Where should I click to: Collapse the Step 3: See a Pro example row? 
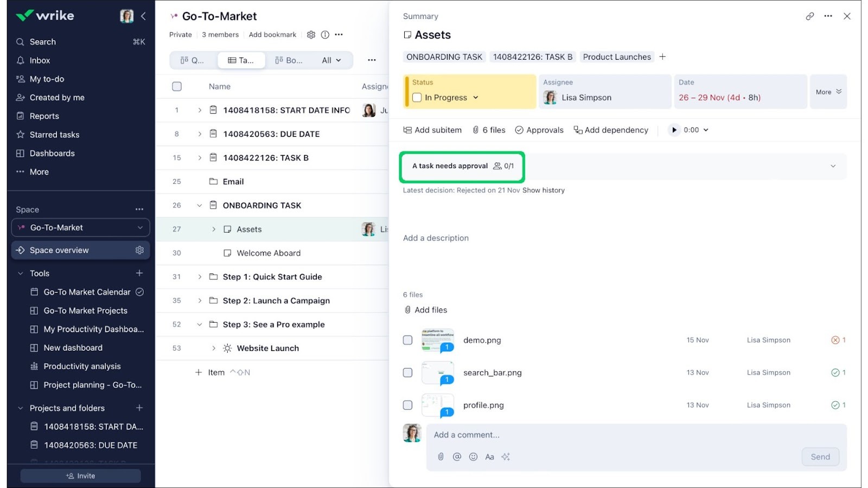point(199,324)
